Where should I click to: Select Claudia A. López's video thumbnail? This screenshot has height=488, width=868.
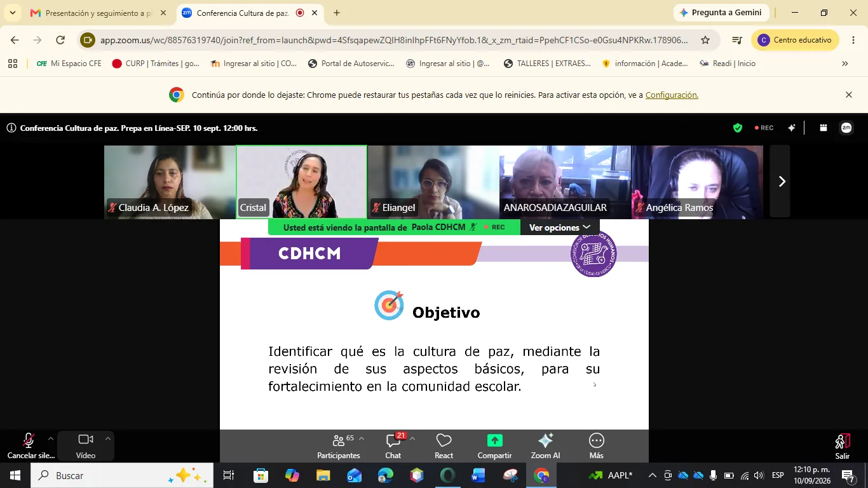tap(170, 182)
